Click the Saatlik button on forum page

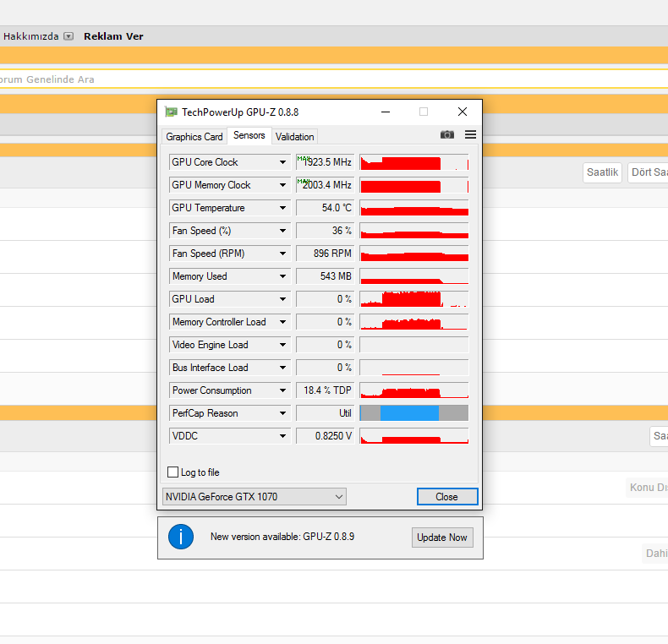click(602, 172)
